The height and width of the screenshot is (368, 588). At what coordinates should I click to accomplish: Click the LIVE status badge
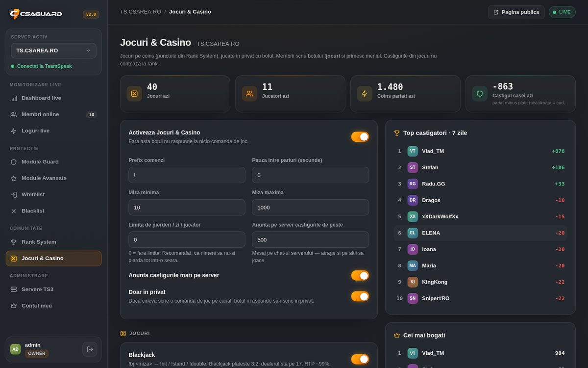tap(562, 12)
